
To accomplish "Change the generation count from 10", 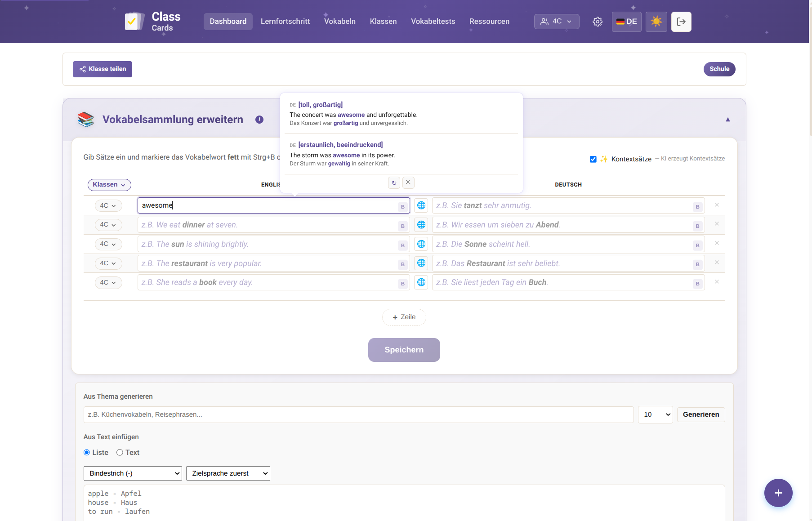I will click(655, 414).
